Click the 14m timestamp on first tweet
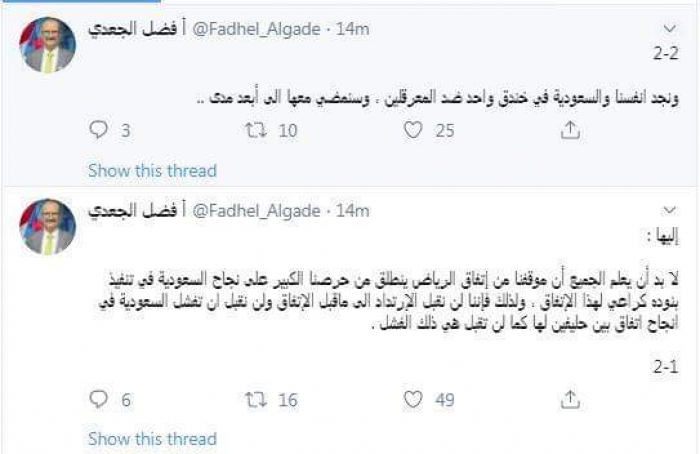 click(355, 29)
